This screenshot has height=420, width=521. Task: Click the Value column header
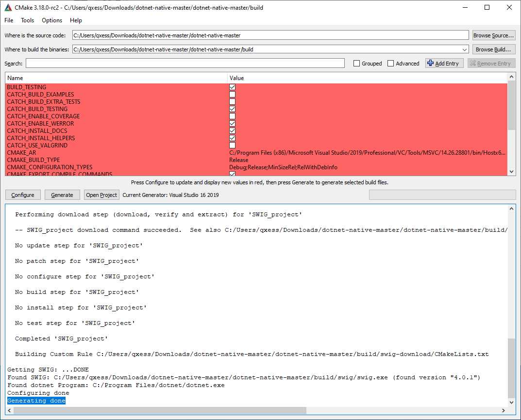coord(368,78)
